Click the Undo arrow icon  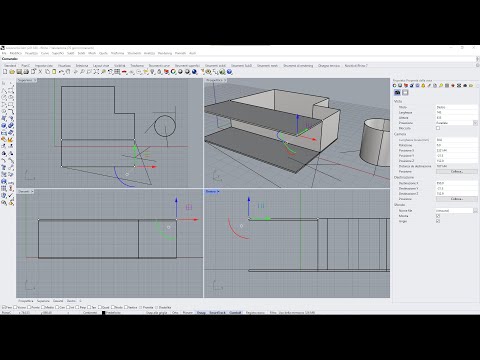click(x=61, y=72)
